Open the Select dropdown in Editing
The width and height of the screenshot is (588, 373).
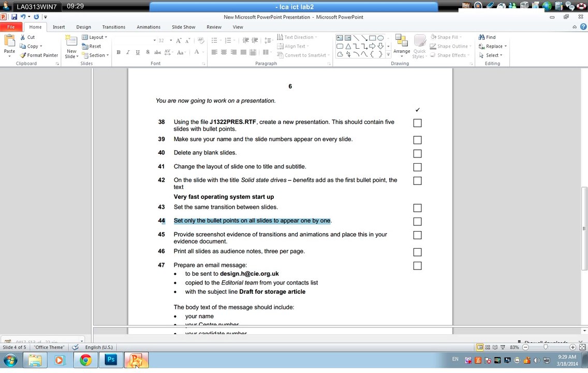click(491, 55)
